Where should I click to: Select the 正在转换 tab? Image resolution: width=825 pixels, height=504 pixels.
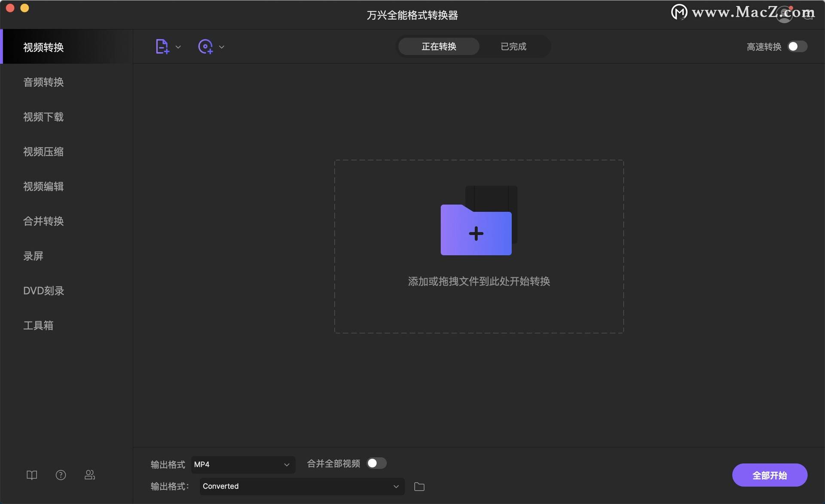(x=438, y=46)
